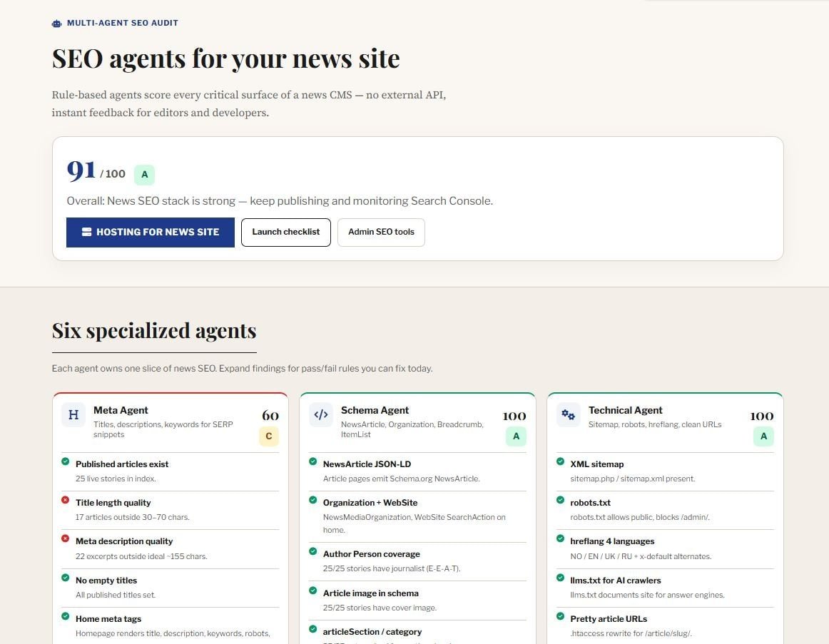
Task: Click the hreflang 4 languages finding
Action: point(612,541)
